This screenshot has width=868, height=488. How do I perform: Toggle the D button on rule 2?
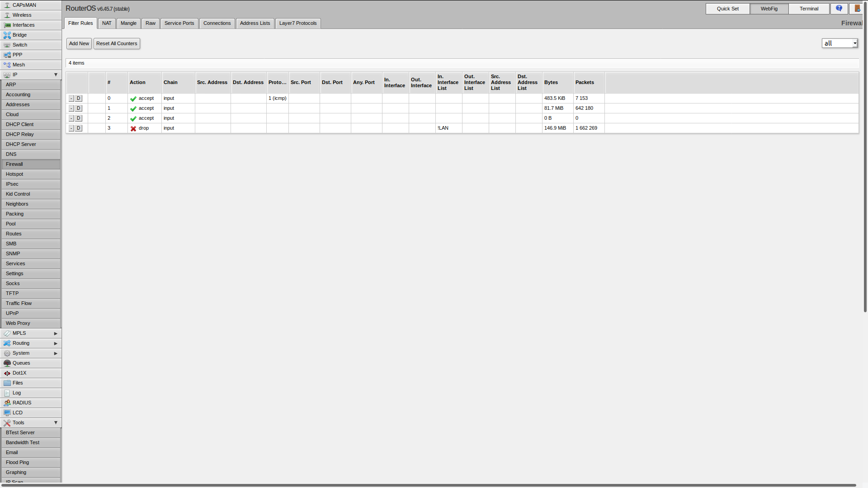click(x=79, y=118)
